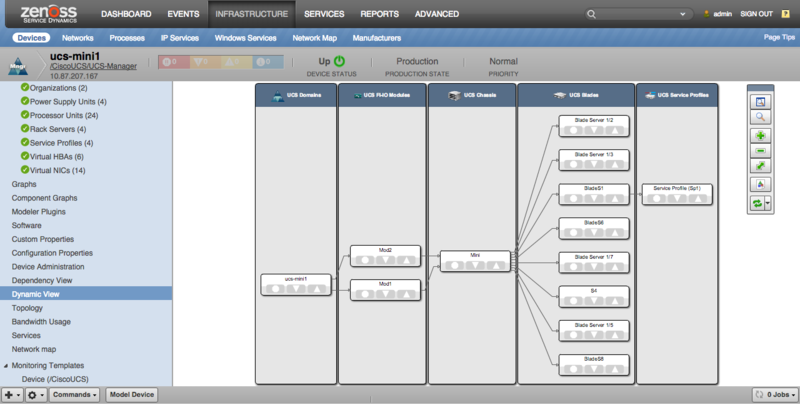Click the admin user link

[x=722, y=14]
